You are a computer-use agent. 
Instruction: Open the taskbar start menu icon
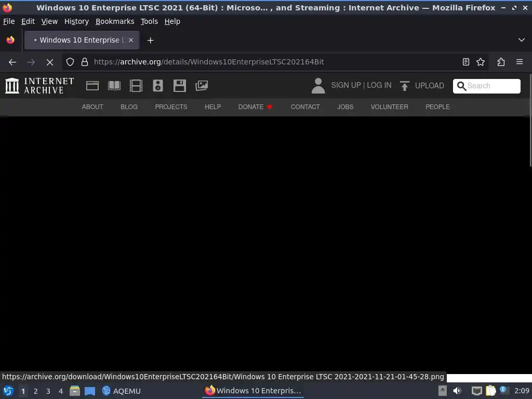8,391
